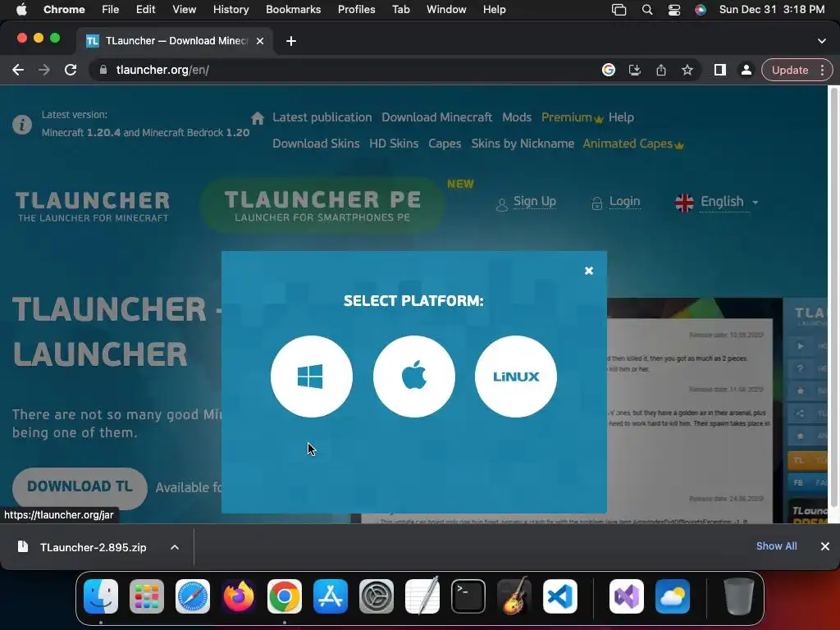The height and width of the screenshot is (630, 840).
Task: Open a new tab
Action: click(x=291, y=41)
